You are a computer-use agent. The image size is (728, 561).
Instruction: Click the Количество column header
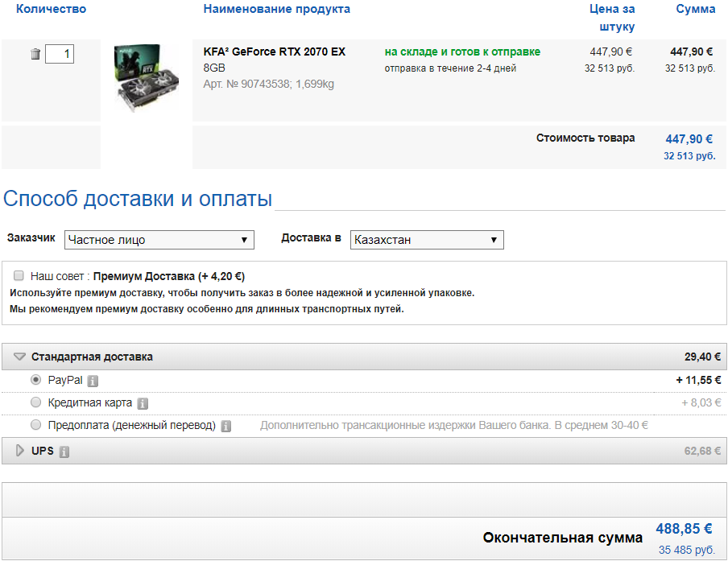point(51,10)
